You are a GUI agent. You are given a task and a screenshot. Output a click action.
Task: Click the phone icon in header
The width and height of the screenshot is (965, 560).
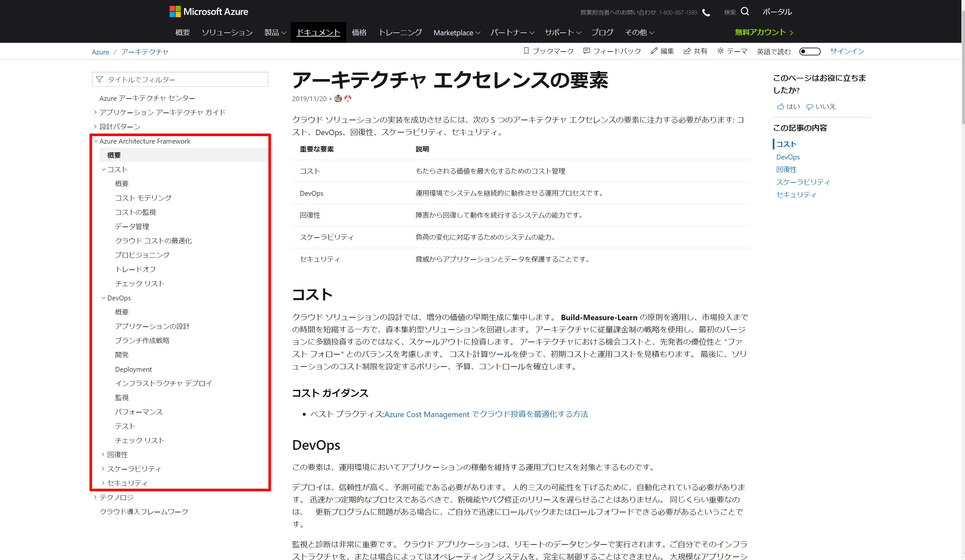tap(706, 13)
